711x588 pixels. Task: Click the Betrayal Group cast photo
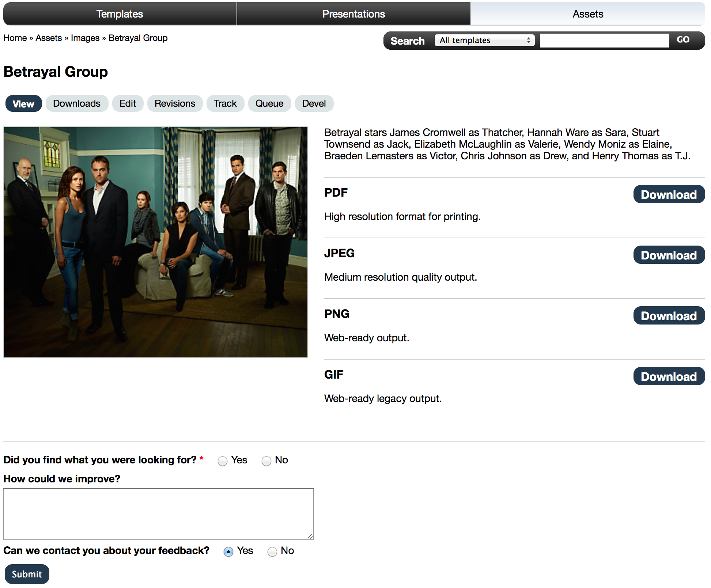pos(156,242)
